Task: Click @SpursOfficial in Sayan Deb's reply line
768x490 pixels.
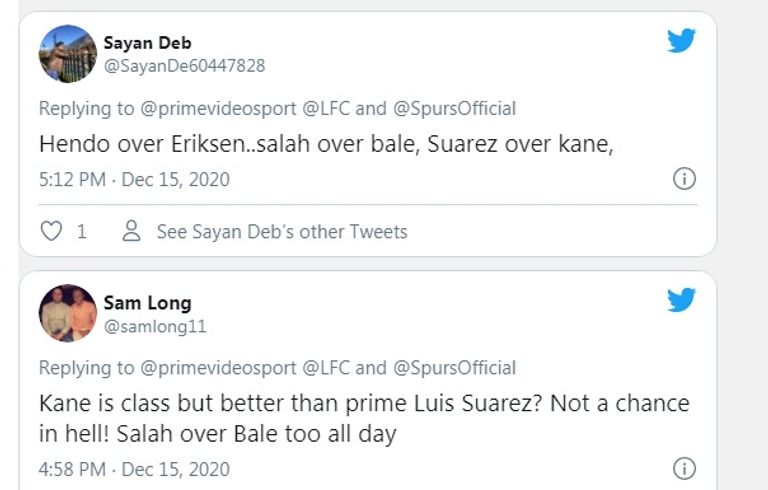Action: (453, 109)
